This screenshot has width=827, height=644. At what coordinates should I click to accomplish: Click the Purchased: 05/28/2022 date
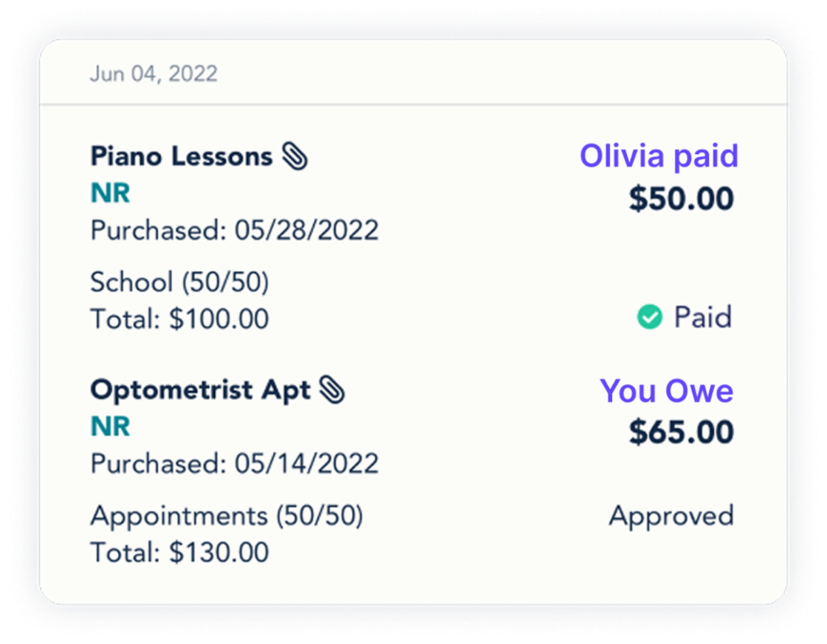tap(234, 231)
